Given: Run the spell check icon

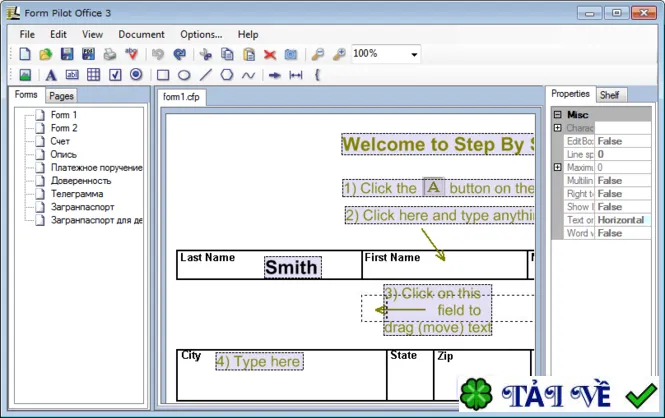Looking at the screenshot, I should pyautogui.click(x=131, y=54).
